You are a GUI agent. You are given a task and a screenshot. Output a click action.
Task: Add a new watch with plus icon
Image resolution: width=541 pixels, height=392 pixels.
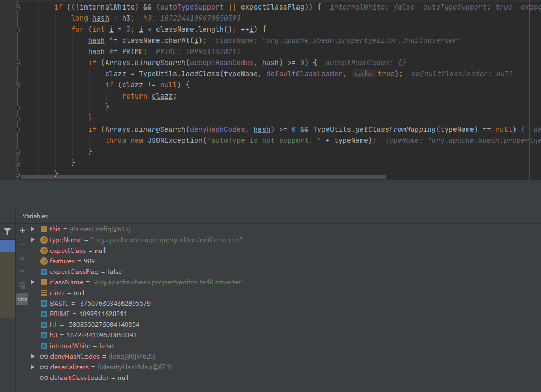pyautogui.click(x=22, y=230)
